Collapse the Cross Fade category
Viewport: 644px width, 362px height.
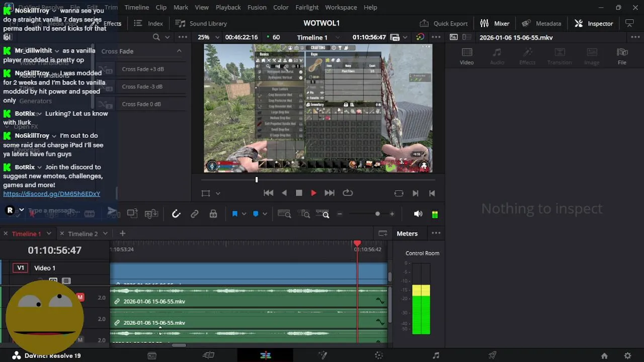coord(179,51)
